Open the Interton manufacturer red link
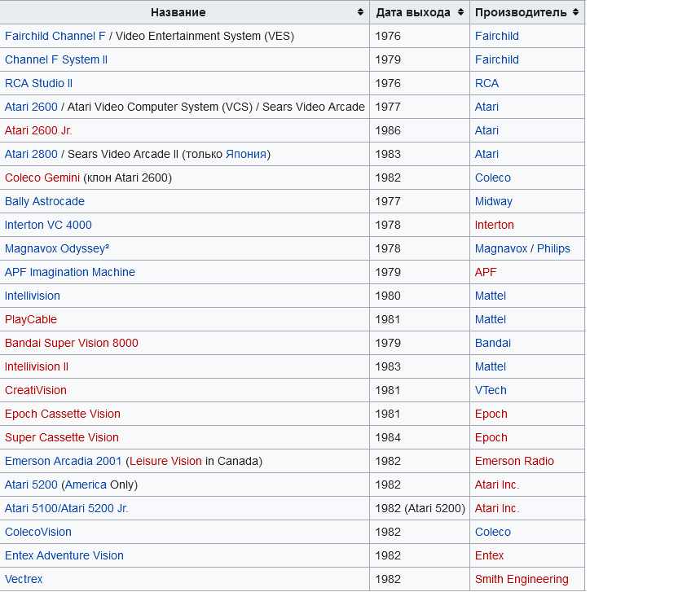Image resolution: width=700 pixels, height=592 pixels. (494, 226)
